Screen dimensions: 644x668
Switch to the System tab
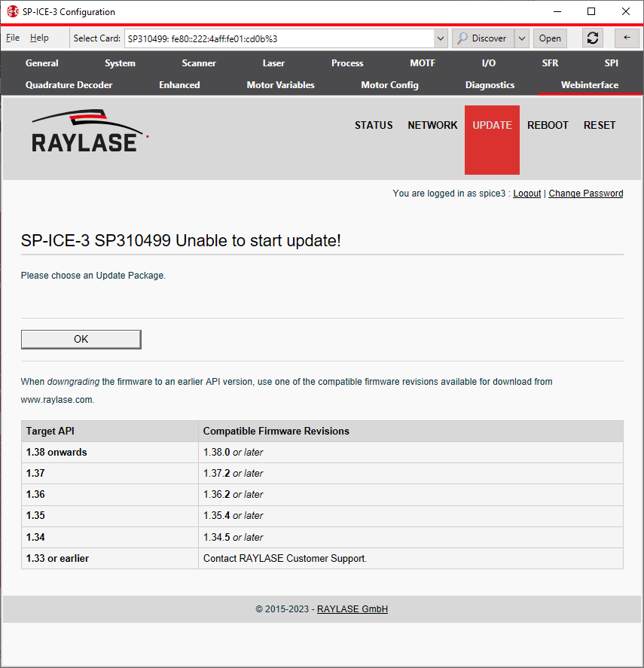[x=121, y=63]
